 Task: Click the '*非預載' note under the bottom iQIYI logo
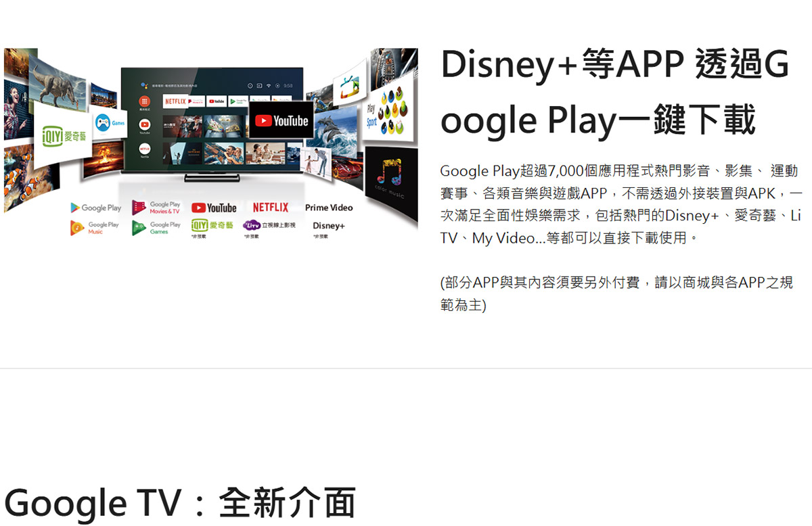[x=198, y=237]
